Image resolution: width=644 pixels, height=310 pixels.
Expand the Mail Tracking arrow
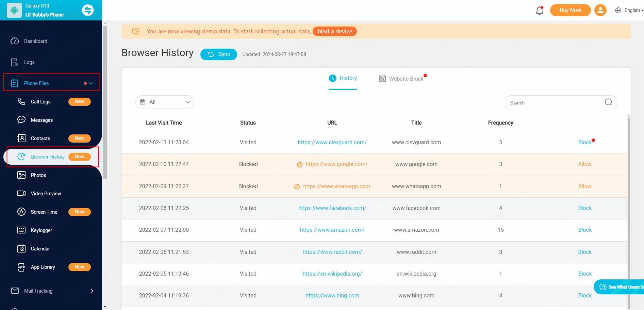[x=92, y=291]
